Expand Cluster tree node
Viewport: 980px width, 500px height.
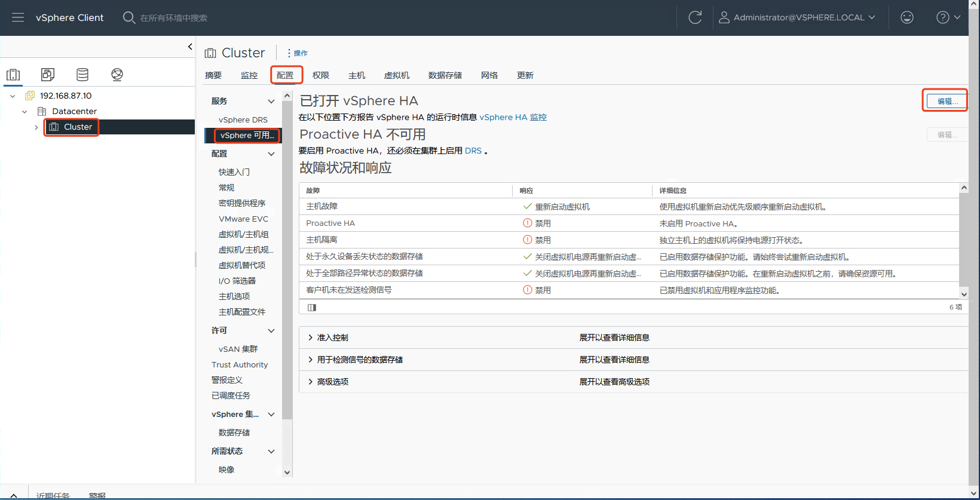tap(36, 127)
